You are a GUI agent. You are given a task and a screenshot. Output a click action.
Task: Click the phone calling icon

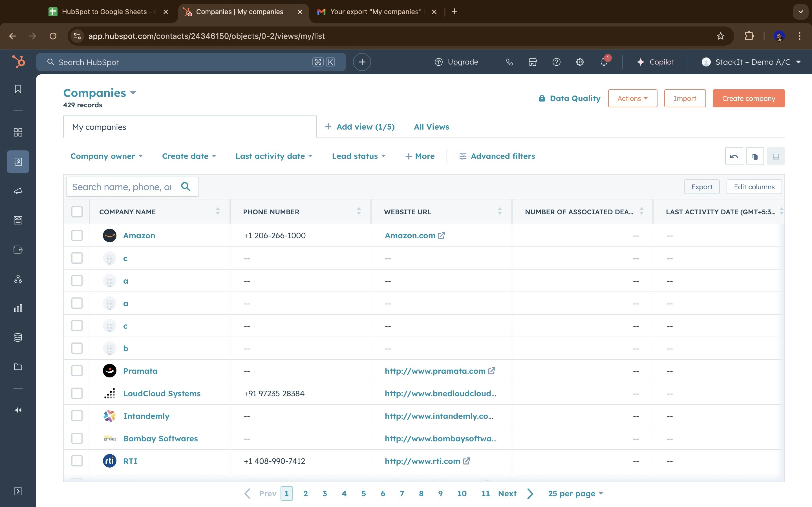point(509,62)
